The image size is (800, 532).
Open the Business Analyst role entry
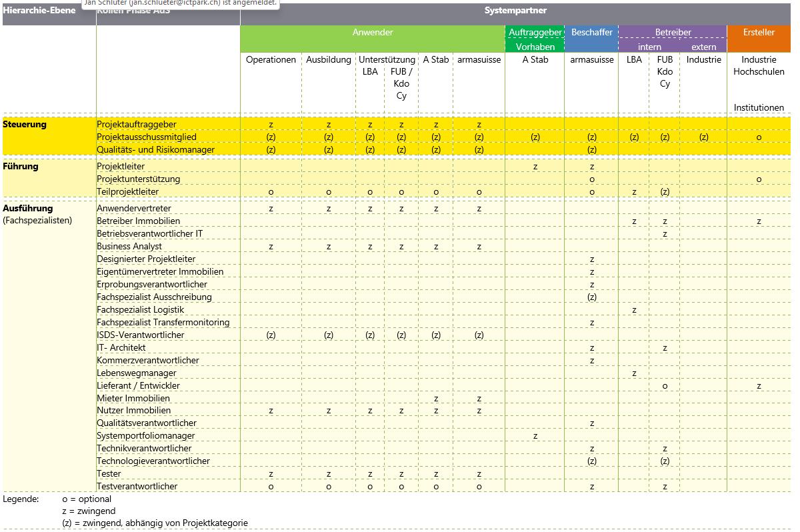tap(129, 247)
